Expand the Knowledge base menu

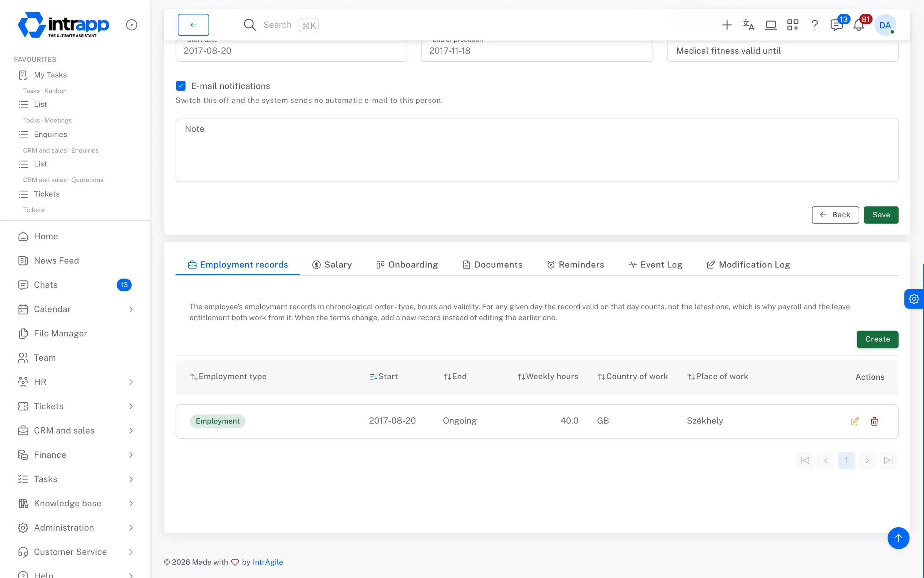(75, 503)
